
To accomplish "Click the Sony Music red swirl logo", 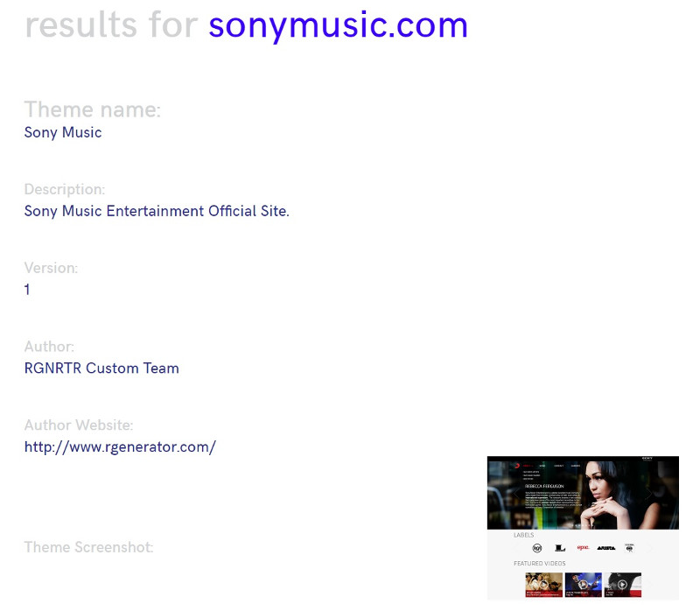I will [x=516, y=466].
